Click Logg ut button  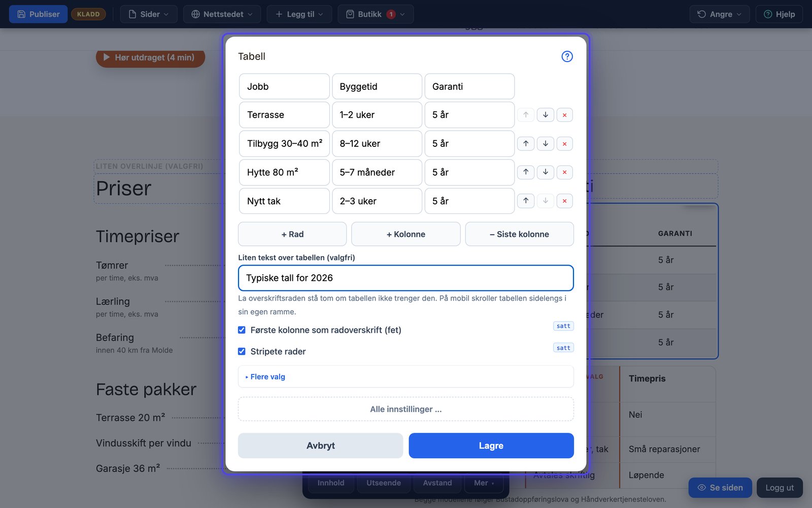coord(780,488)
